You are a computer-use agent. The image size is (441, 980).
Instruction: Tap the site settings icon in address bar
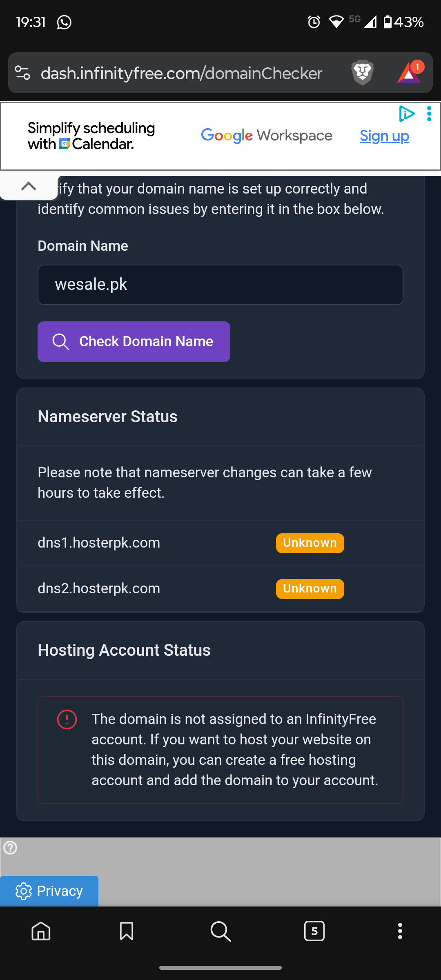(23, 73)
